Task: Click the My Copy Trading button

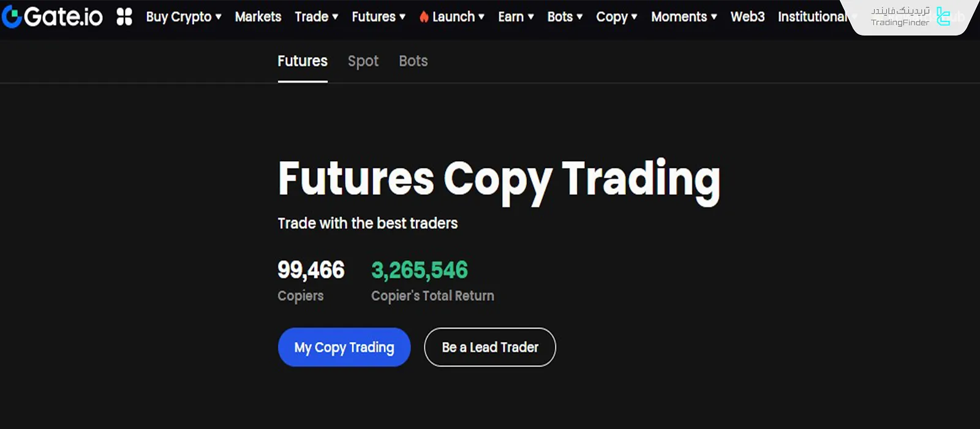Action: 344,347
